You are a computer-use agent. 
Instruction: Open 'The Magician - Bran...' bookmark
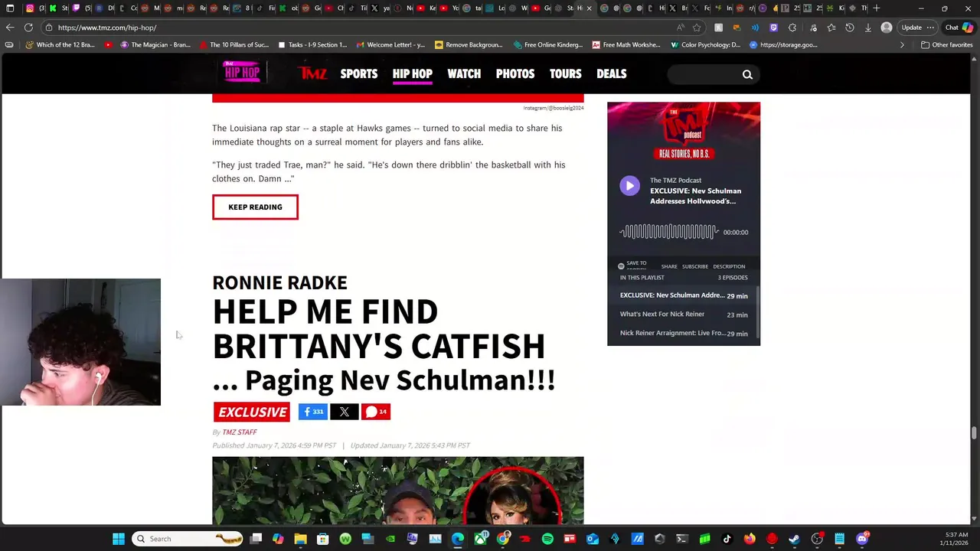click(x=155, y=44)
